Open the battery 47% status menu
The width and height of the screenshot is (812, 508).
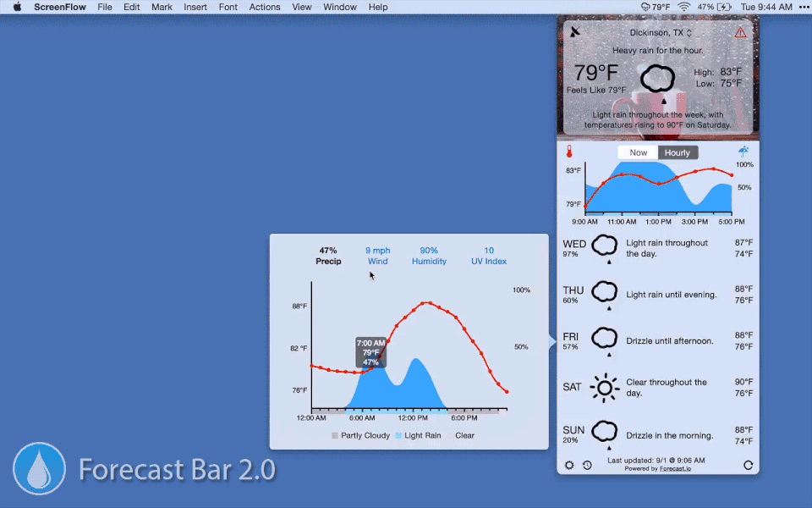(x=714, y=7)
